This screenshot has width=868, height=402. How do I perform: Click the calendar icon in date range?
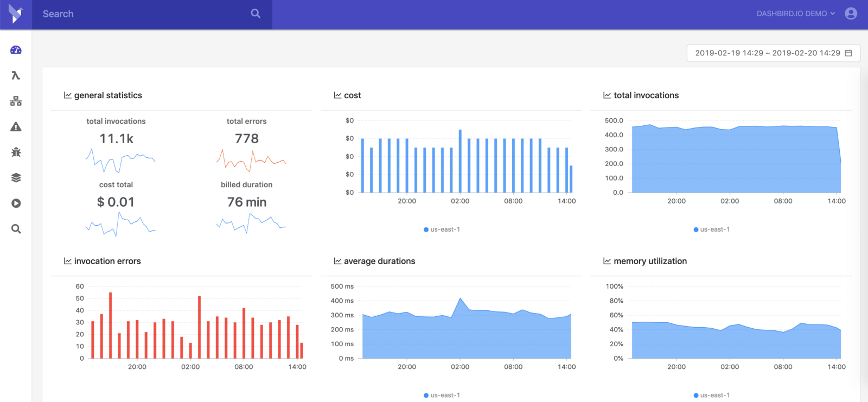coord(848,53)
